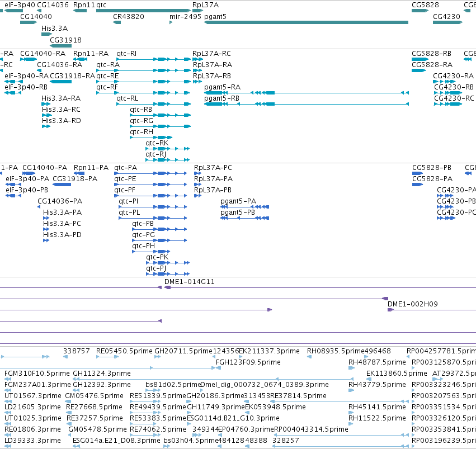476x449 pixels.
Task: Click the CG14036-RA transcript label
Action: pos(59,65)
